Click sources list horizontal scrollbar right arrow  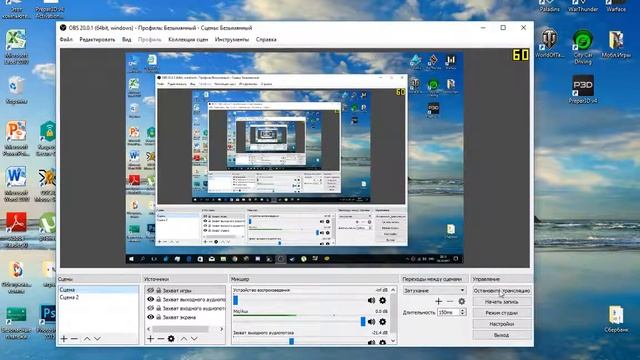pyautogui.click(x=222, y=329)
